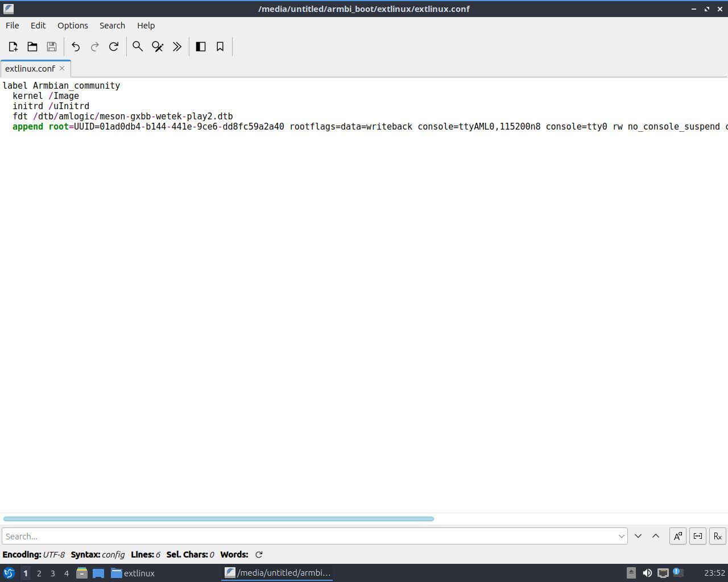Click the Jump To double-chevron icon
Screen dimensions: 728x582
[177, 47]
